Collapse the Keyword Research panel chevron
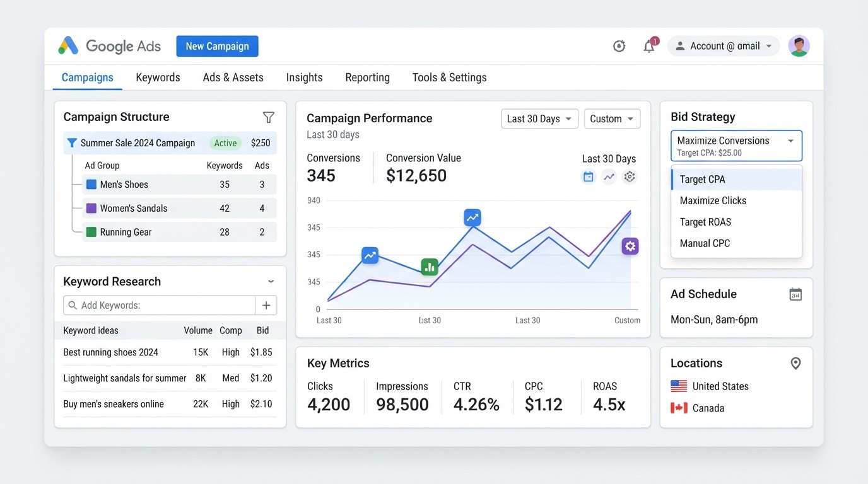Viewport: 868px width, 484px height. [x=271, y=282]
